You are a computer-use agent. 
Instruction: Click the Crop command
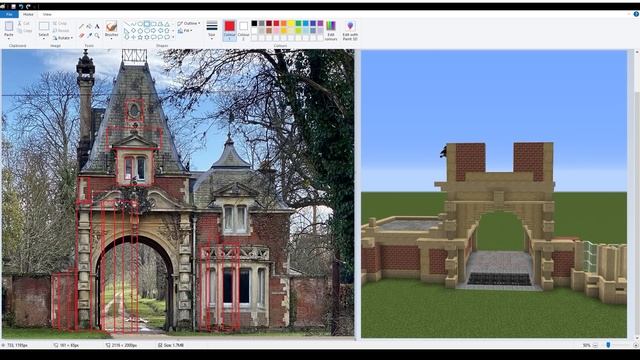click(x=60, y=23)
